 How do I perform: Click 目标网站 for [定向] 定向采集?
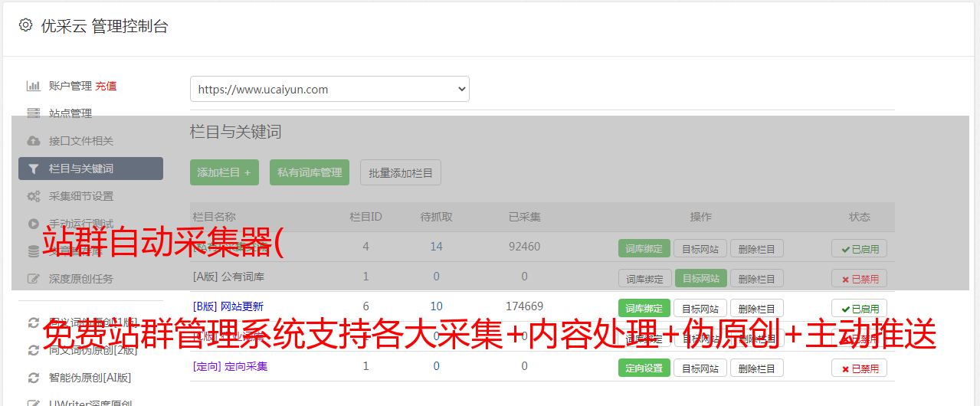700,368
